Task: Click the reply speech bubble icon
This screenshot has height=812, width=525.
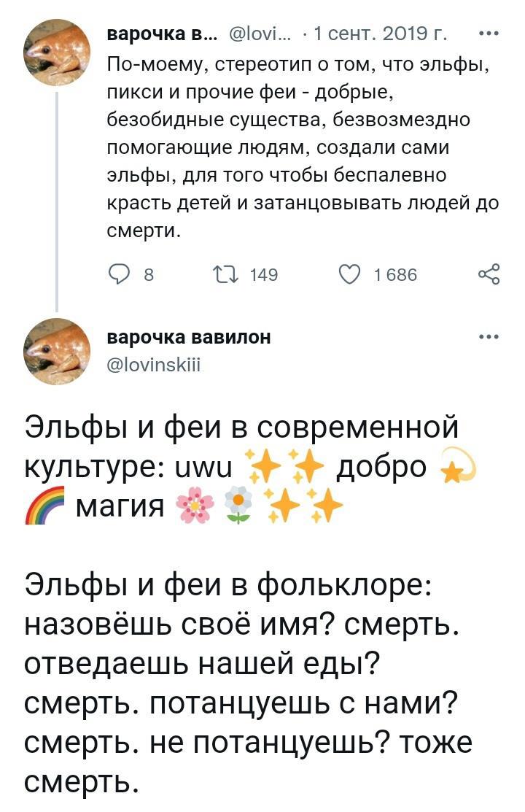Action: (x=120, y=274)
